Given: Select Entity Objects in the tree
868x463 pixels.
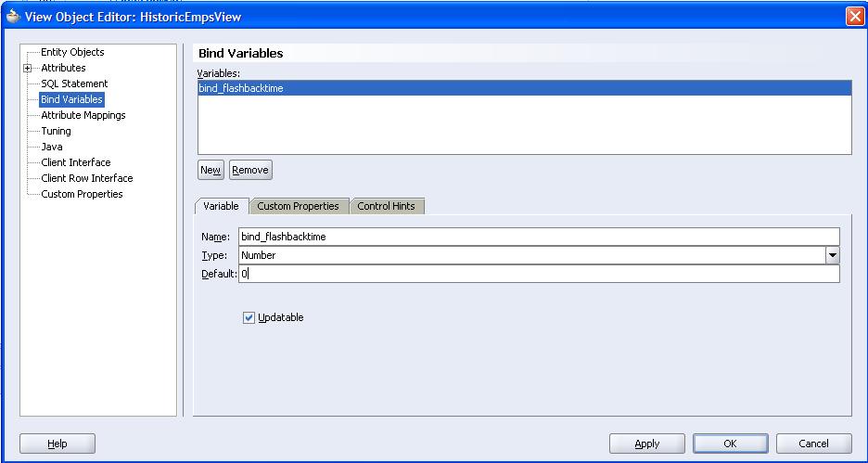Looking at the screenshot, I should coord(72,52).
